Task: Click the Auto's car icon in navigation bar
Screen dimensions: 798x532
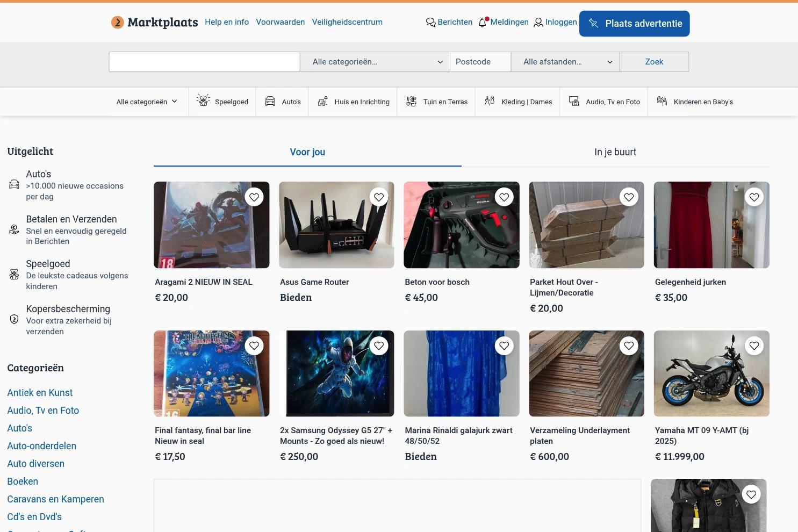Action: [270, 102]
